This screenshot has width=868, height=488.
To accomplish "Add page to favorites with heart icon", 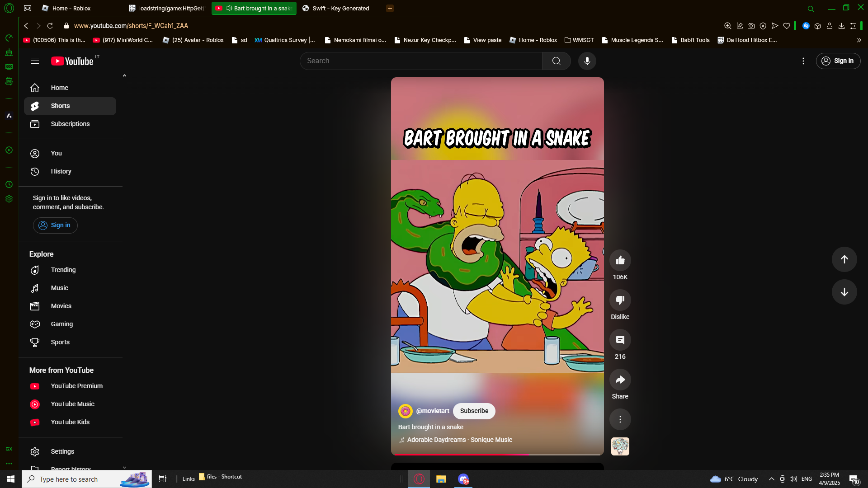I will [x=787, y=26].
